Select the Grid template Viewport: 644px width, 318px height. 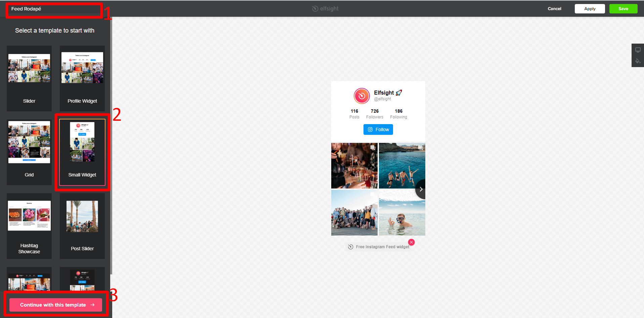pyautogui.click(x=29, y=152)
